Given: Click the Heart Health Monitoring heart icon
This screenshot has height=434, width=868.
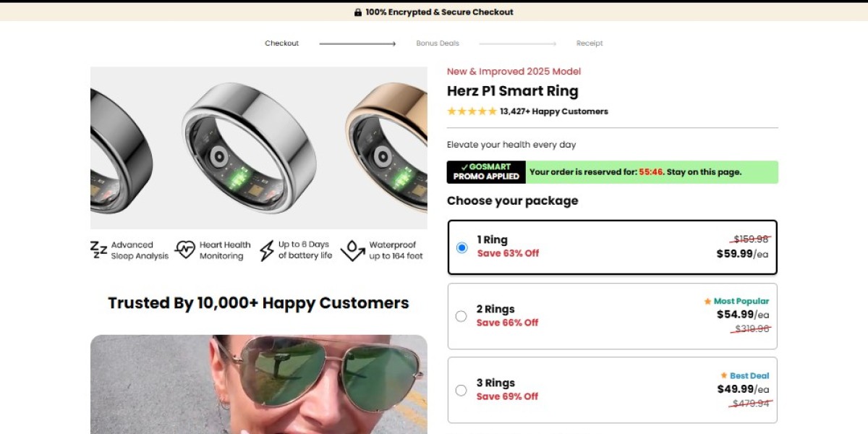Looking at the screenshot, I should tap(187, 248).
